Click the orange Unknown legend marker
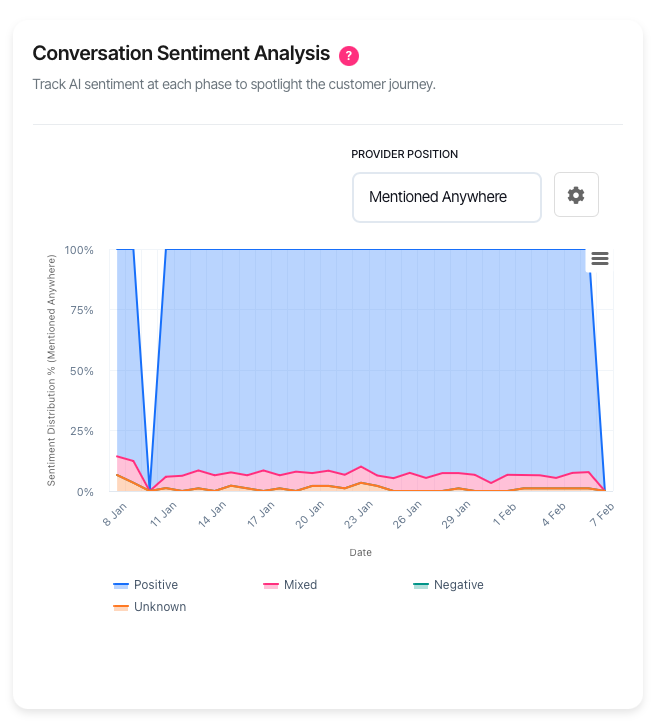Viewport: 653px width, 724px height. click(x=121, y=607)
